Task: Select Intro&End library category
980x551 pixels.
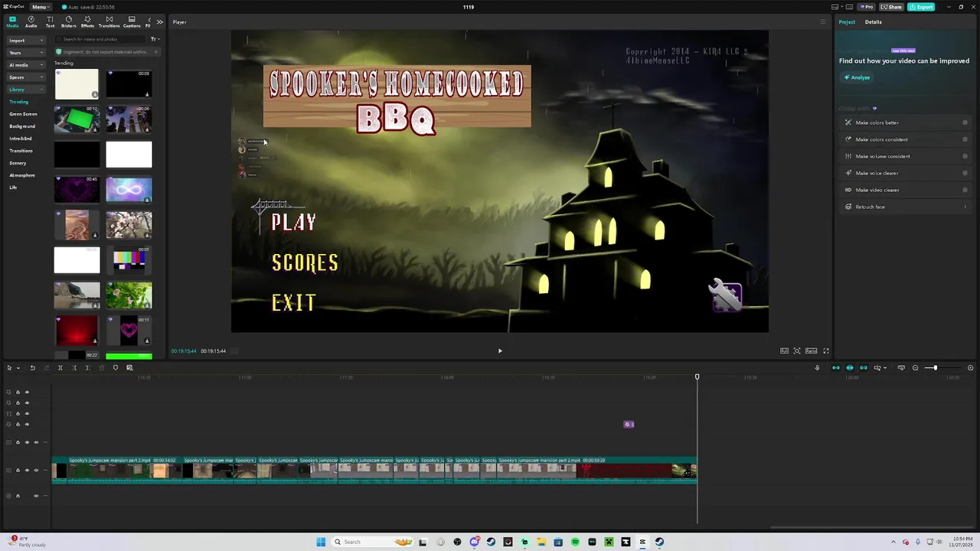Action: (x=21, y=139)
